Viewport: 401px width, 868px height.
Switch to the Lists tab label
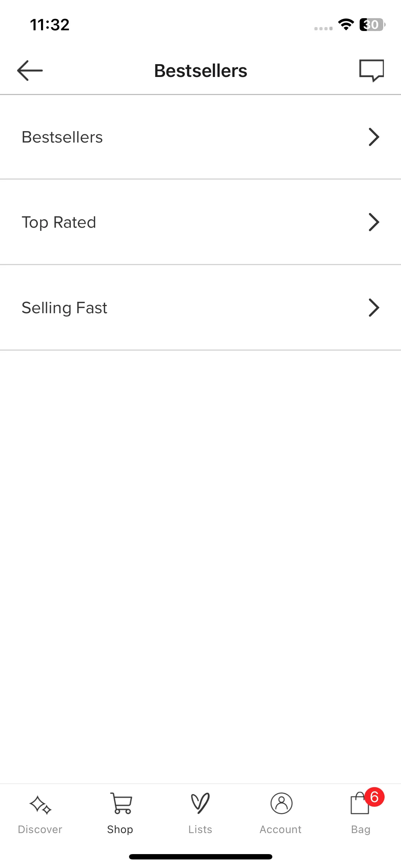[x=200, y=830]
